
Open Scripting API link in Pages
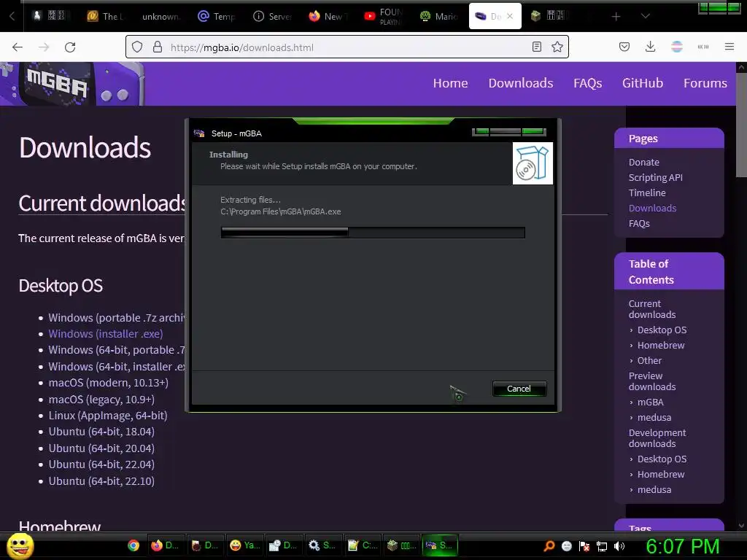(x=655, y=178)
